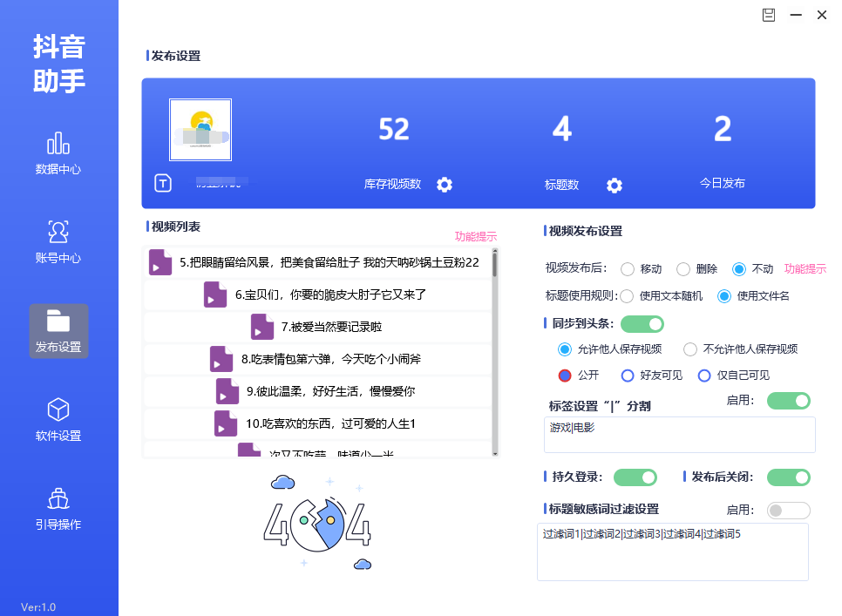Screen dimensions: 842x616
Task: Click the 数据中心 label in sidebar
Action: click(58, 170)
